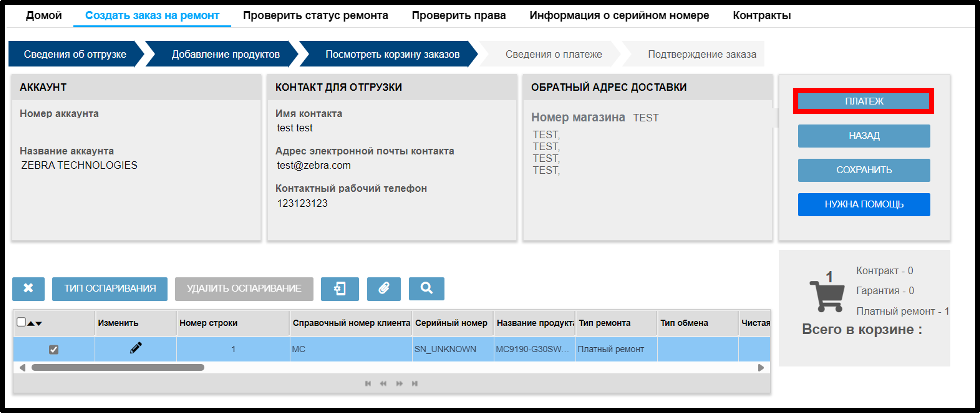Image resolution: width=980 pixels, height=413 pixels.
Task: Toggle the select-all checkbox in table header
Action: (x=21, y=322)
